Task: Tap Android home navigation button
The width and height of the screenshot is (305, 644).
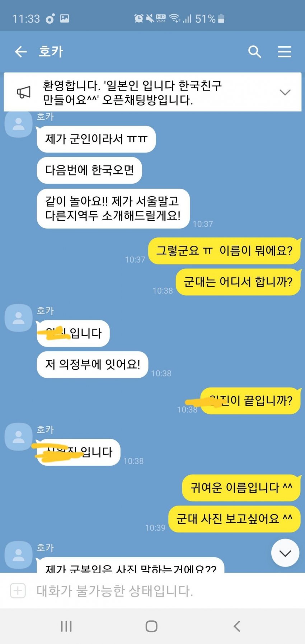Action: pos(151,626)
